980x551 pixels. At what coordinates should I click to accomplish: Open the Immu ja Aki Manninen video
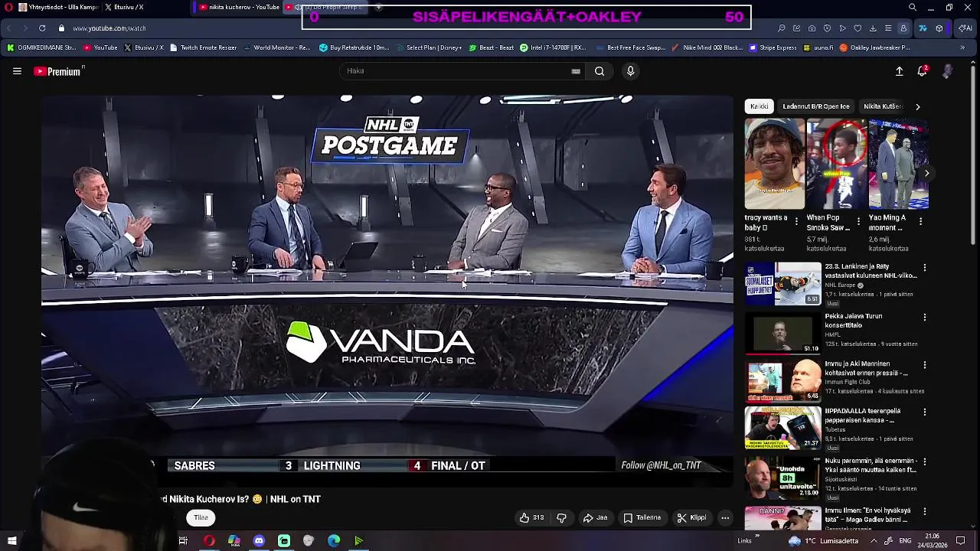click(x=783, y=380)
